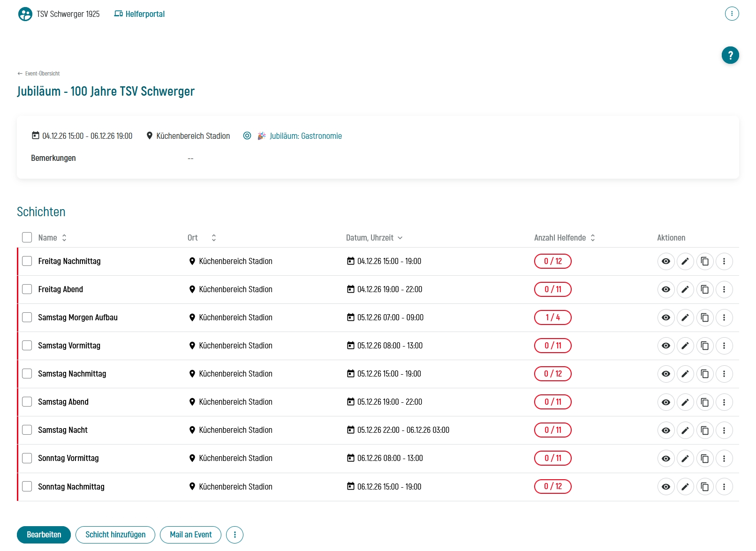
Task: Open more actions for Samstag Vormittag
Action: [x=724, y=346]
